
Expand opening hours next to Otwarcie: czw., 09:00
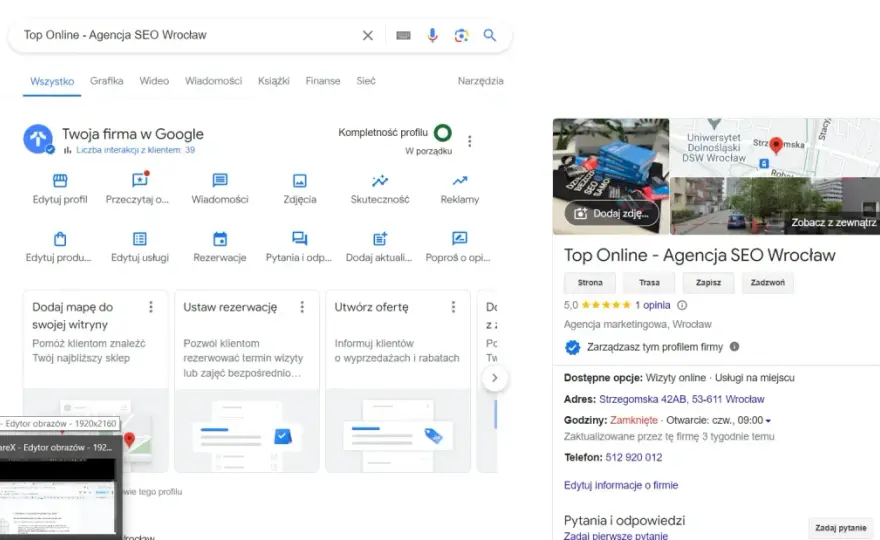tap(768, 421)
